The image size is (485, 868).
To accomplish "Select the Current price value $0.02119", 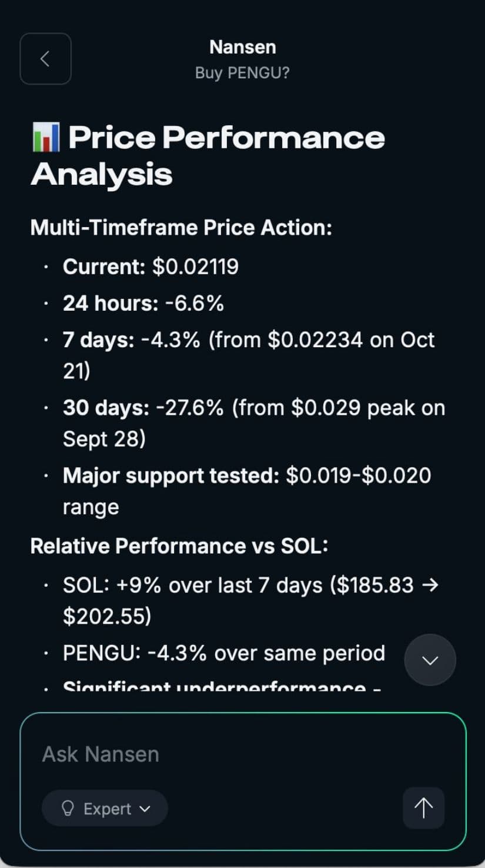I will 150,266.
